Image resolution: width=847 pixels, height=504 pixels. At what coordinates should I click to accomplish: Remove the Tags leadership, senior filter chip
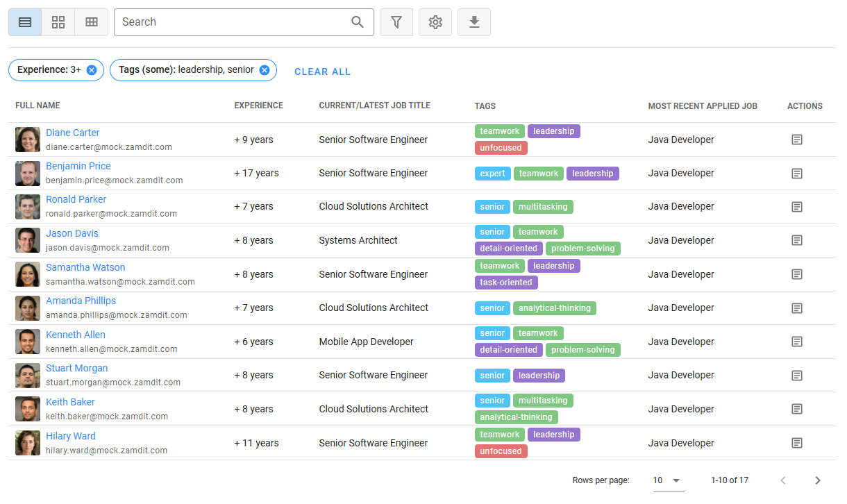point(265,70)
